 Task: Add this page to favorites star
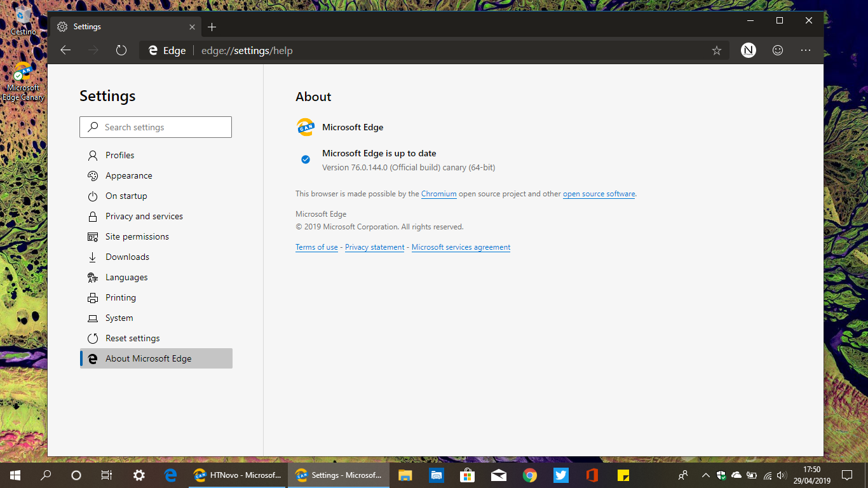pyautogui.click(x=717, y=50)
